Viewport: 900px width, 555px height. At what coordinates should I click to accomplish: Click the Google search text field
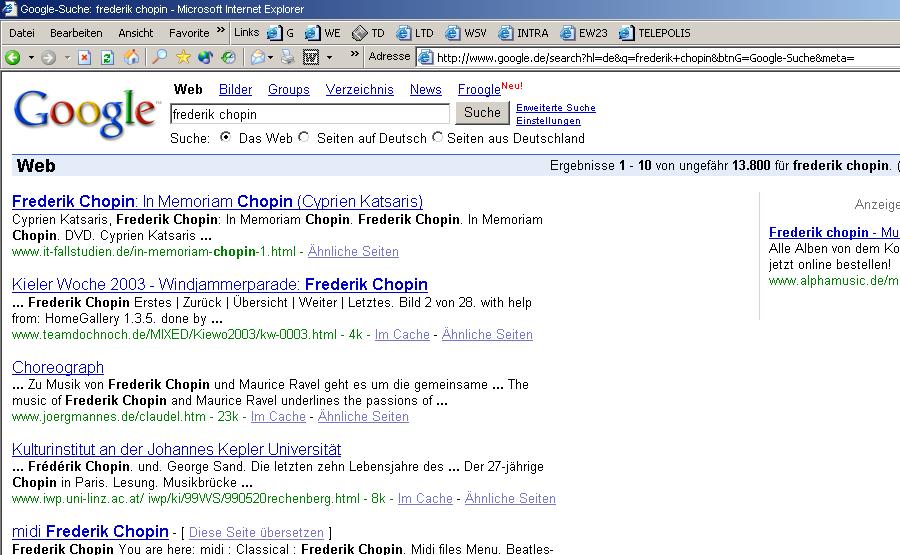[310, 114]
